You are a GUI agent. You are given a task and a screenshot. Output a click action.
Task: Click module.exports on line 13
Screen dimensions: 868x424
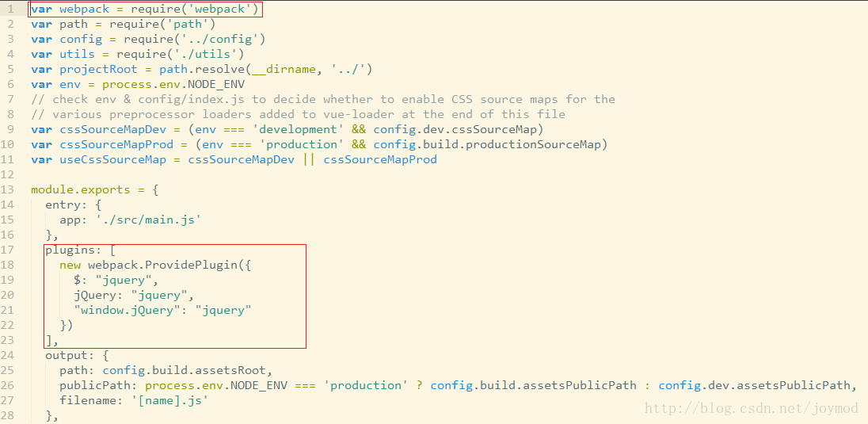click(x=80, y=190)
